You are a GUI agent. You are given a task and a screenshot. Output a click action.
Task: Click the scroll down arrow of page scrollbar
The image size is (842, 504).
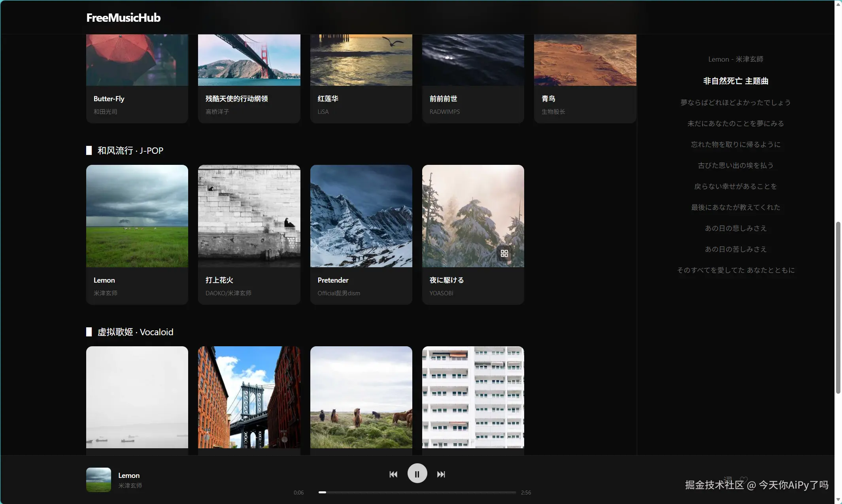pyautogui.click(x=838, y=500)
